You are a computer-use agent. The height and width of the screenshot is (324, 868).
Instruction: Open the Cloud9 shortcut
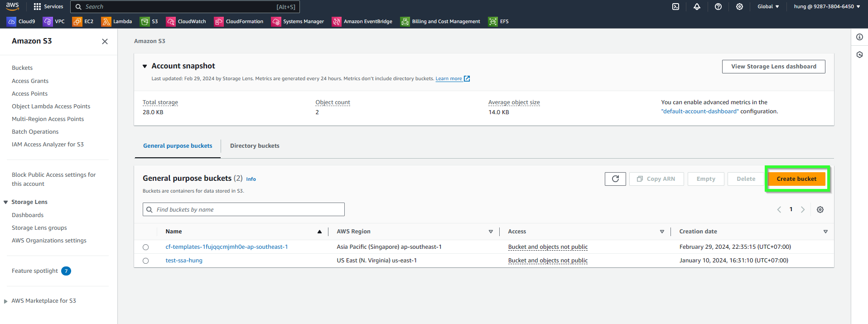(21, 21)
